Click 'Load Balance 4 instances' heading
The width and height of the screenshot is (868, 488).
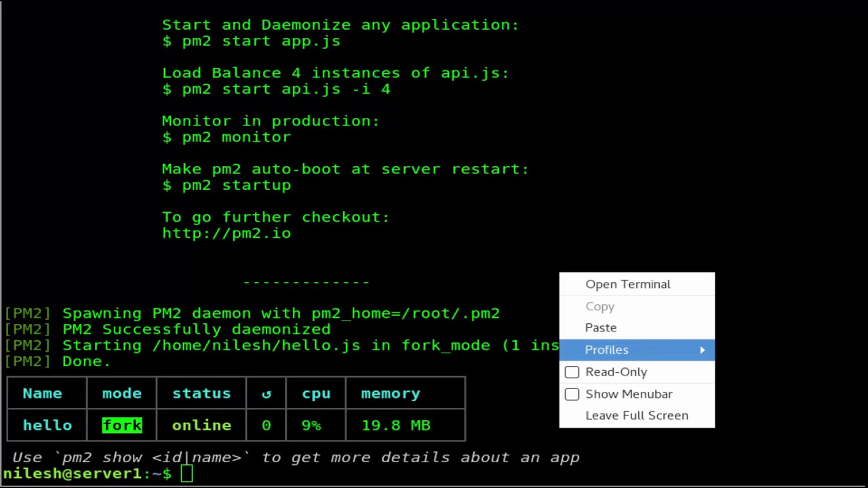[x=335, y=73]
